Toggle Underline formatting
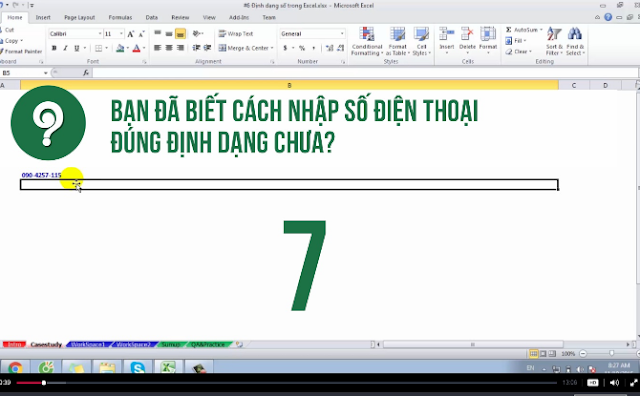 coord(76,48)
